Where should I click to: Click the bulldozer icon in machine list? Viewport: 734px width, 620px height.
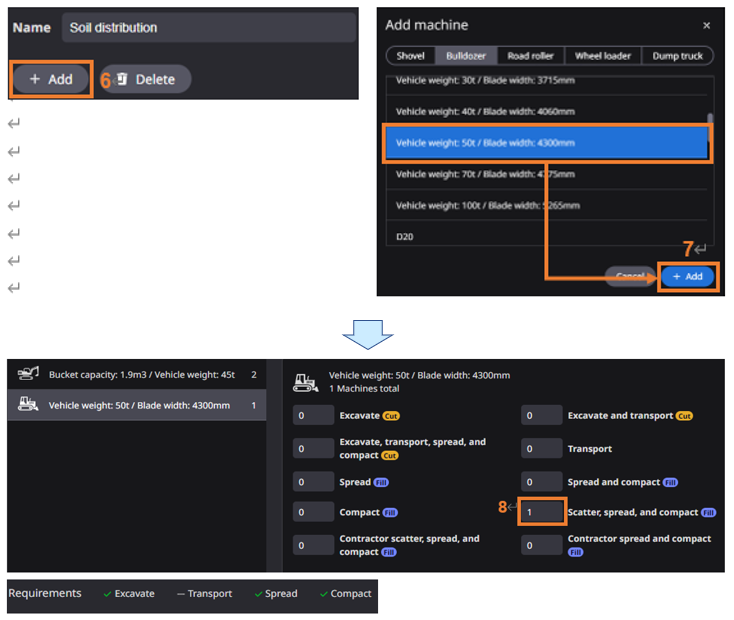pyautogui.click(x=28, y=404)
